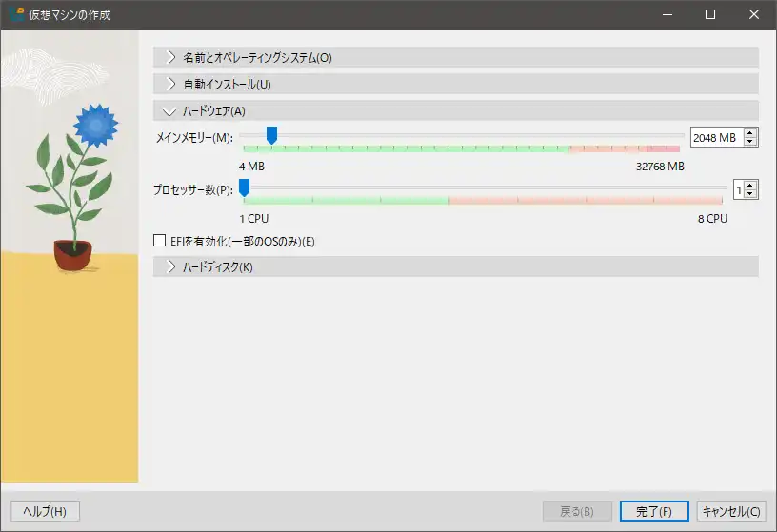Click the VirtualBox icon in title bar
This screenshot has height=532, width=777.
pos(16,14)
